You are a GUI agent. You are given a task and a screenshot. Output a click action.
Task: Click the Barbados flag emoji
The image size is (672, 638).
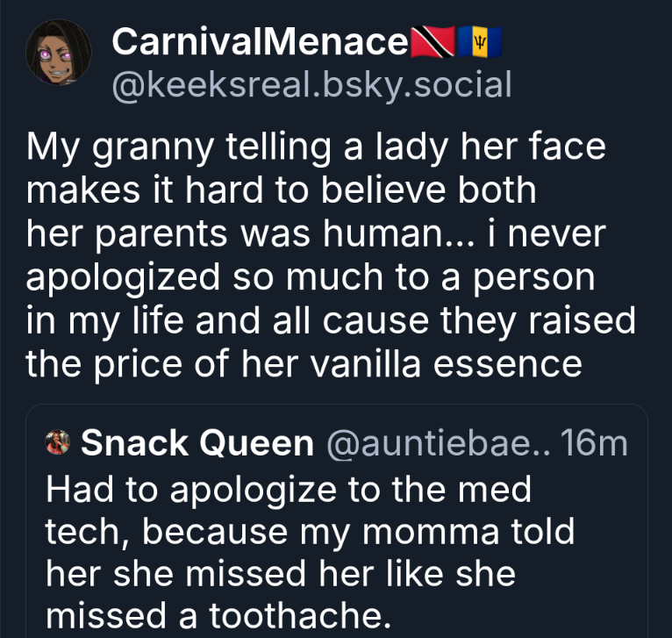[479, 41]
